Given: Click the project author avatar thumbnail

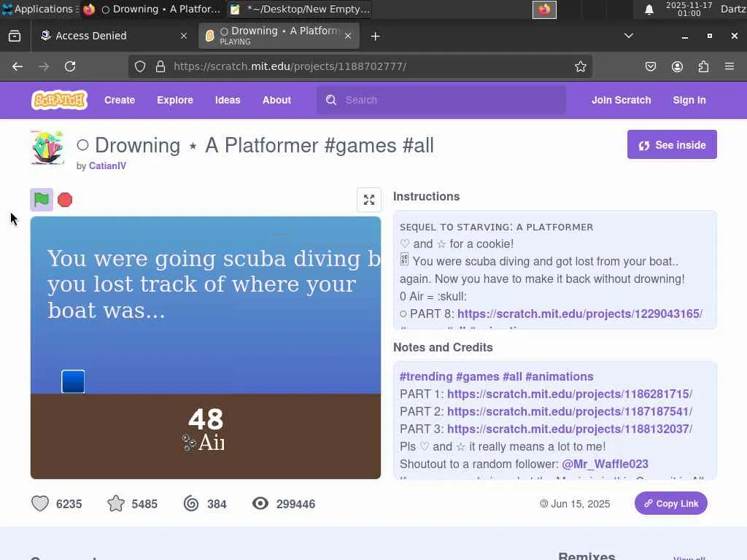Looking at the screenshot, I should [x=47, y=147].
